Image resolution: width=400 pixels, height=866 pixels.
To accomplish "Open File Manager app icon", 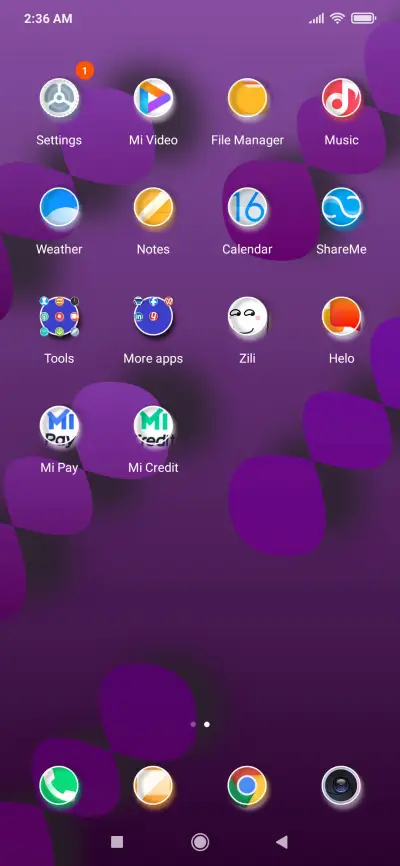I will (x=247, y=98).
